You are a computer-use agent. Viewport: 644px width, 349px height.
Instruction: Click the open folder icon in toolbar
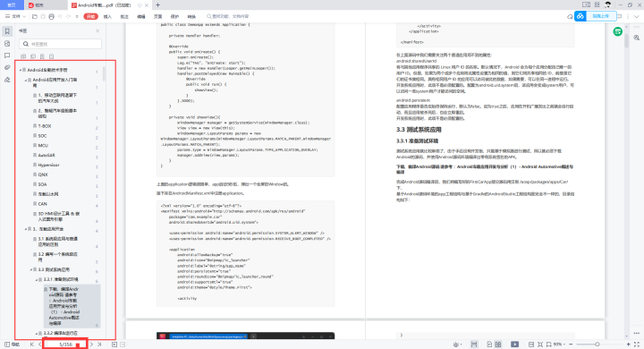click(x=35, y=16)
